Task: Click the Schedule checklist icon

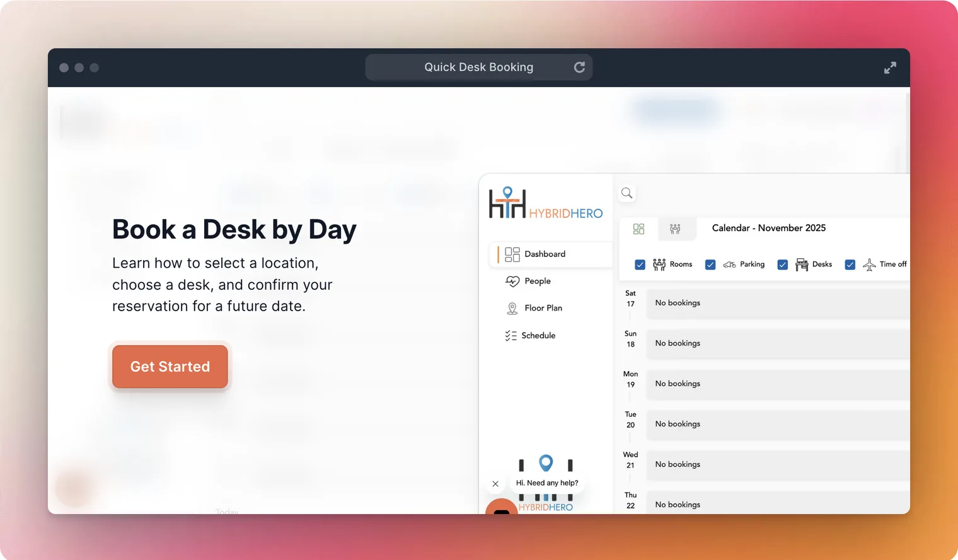Action: coord(511,335)
